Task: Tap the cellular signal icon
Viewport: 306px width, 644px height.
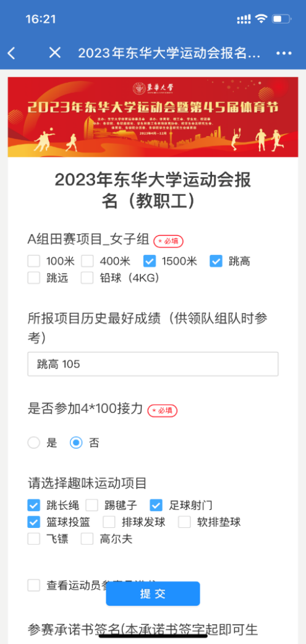Action: click(244, 19)
